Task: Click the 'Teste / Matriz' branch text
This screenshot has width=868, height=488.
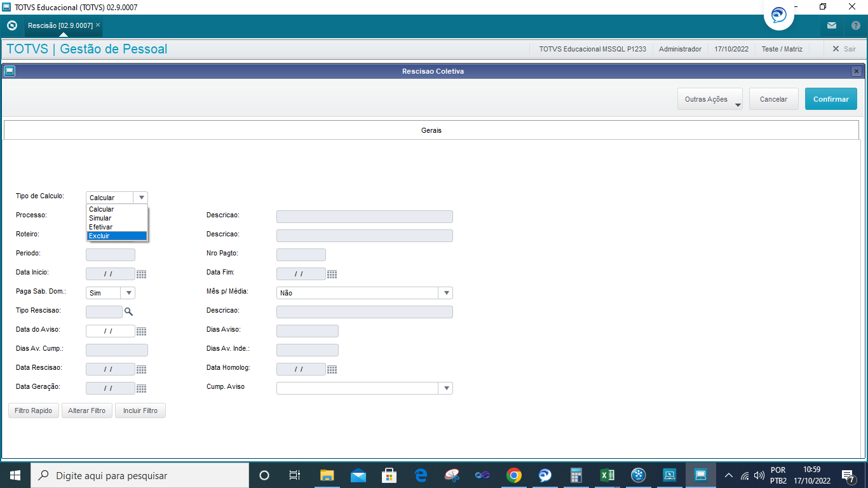Action: pyautogui.click(x=782, y=49)
